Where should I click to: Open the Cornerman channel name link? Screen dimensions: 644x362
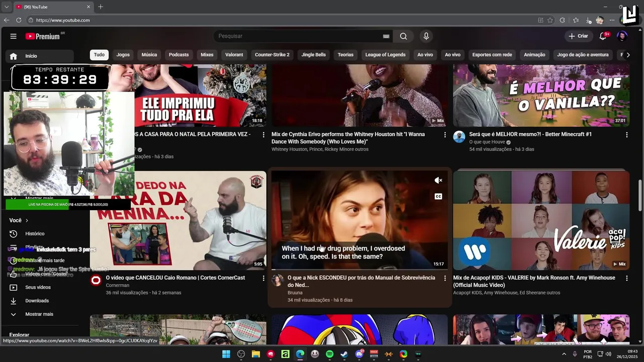[117, 285]
